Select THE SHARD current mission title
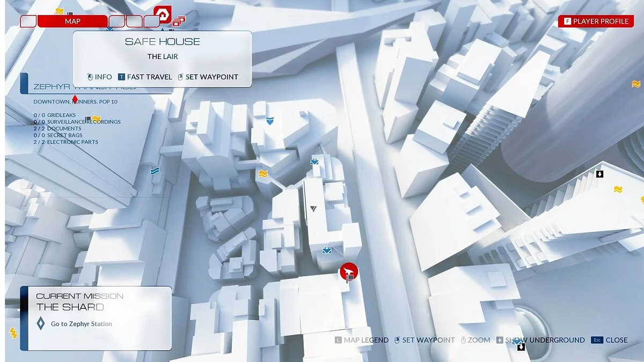Image resolution: width=644 pixels, height=362 pixels. point(70,307)
